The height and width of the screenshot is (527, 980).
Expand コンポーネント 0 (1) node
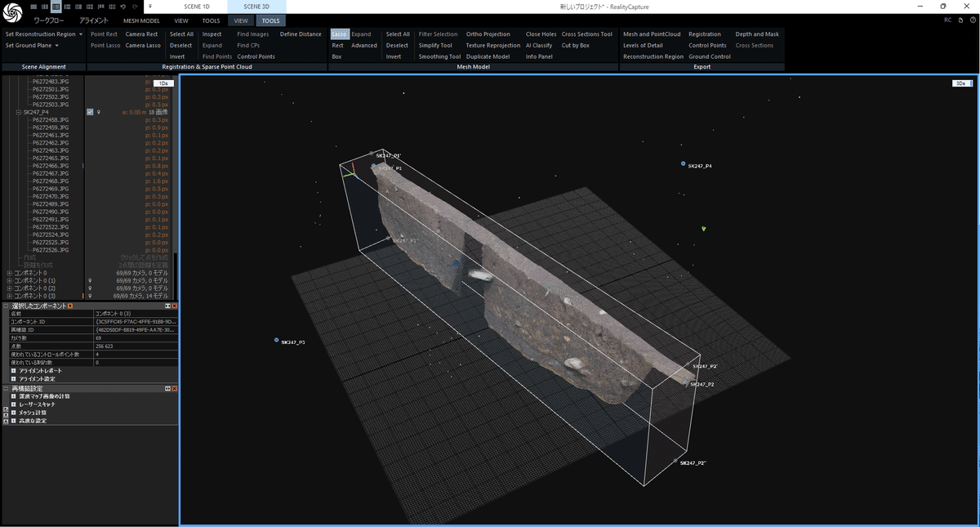pyautogui.click(x=9, y=280)
